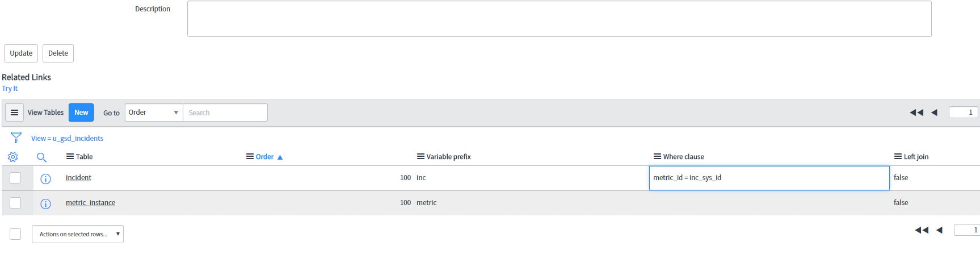Open the Go to Order dropdown

pyautogui.click(x=154, y=112)
